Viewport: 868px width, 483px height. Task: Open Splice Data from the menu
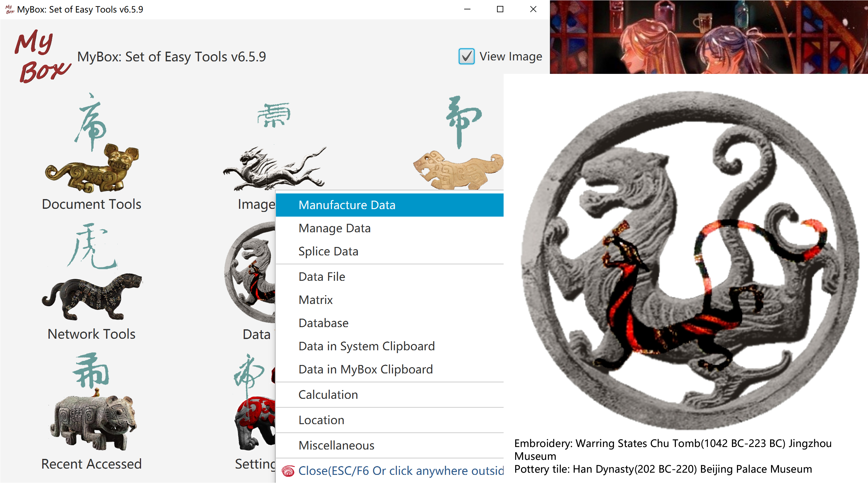[x=389, y=251]
